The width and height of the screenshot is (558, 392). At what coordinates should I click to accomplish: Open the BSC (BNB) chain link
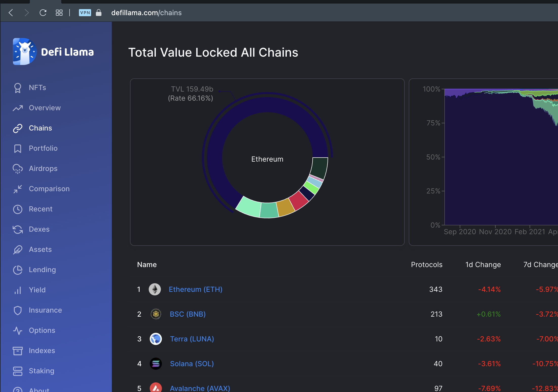coord(188,314)
